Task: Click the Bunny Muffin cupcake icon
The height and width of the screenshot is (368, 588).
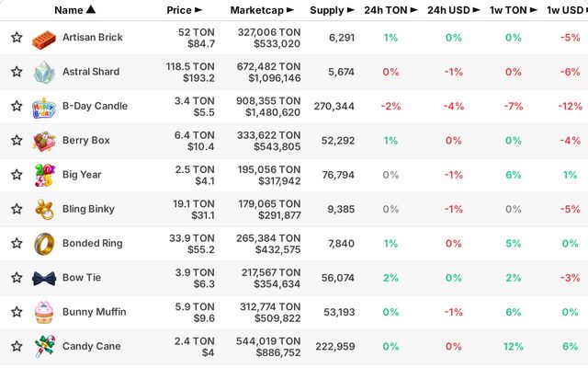Action: pos(44,313)
